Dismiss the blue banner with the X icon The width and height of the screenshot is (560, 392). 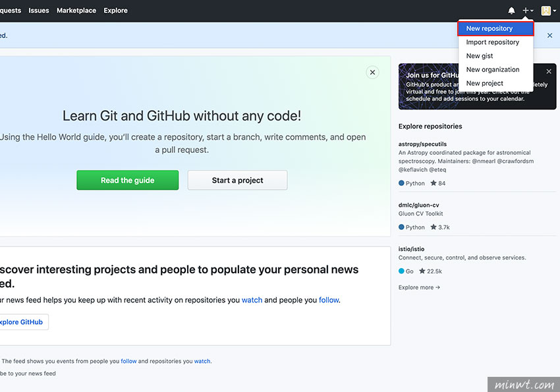pos(549,36)
